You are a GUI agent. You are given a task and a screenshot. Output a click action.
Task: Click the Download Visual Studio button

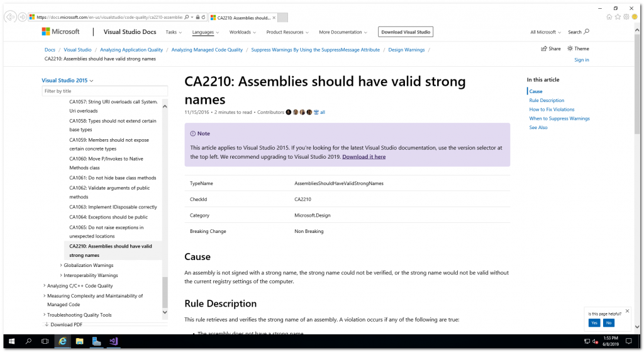click(406, 32)
